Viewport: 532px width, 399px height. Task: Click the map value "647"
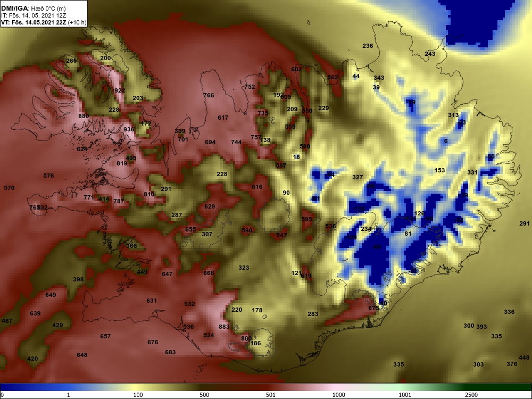coord(167,274)
